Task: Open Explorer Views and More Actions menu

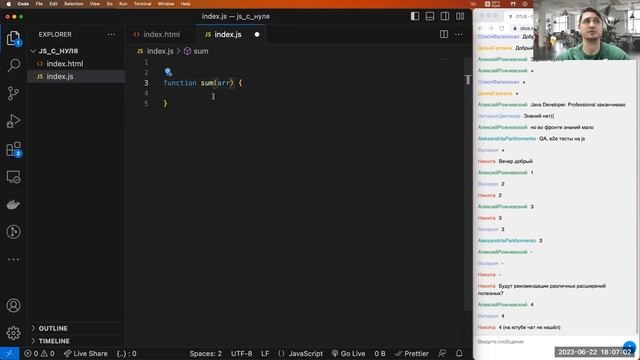Action: click(x=111, y=35)
